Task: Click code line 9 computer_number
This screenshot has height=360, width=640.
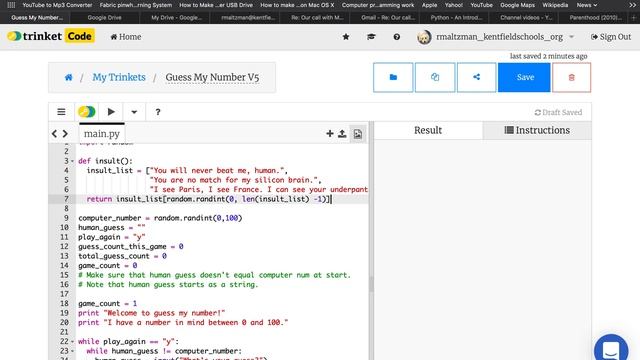Action: tap(160, 218)
